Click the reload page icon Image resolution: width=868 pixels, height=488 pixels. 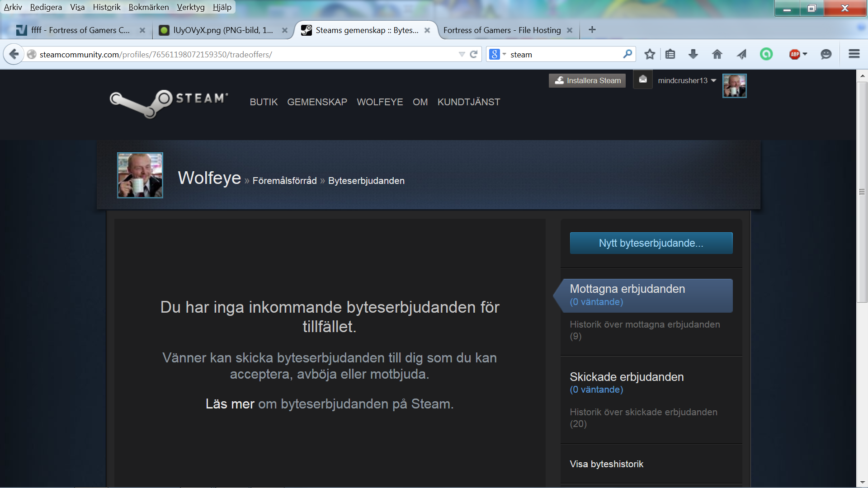473,54
